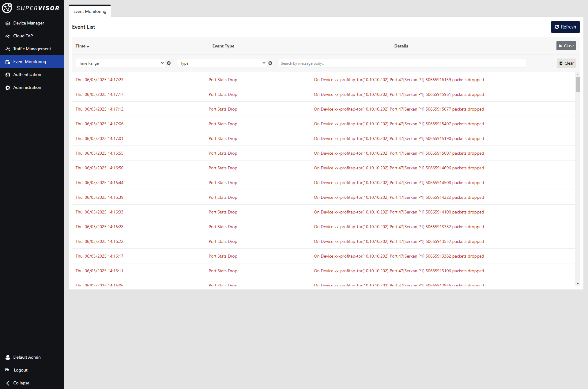This screenshot has height=389, width=588.
Task: Clear the Type filter selection
Action: [x=270, y=63]
